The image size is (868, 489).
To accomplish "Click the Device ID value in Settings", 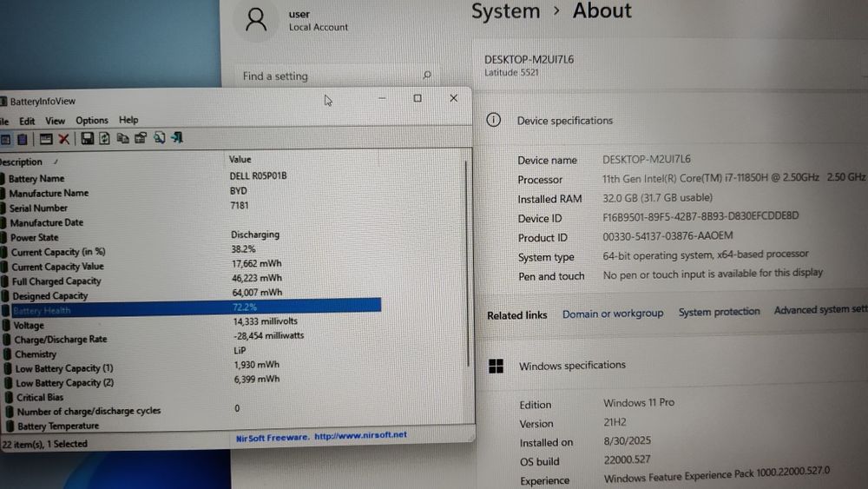I will click(x=700, y=216).
